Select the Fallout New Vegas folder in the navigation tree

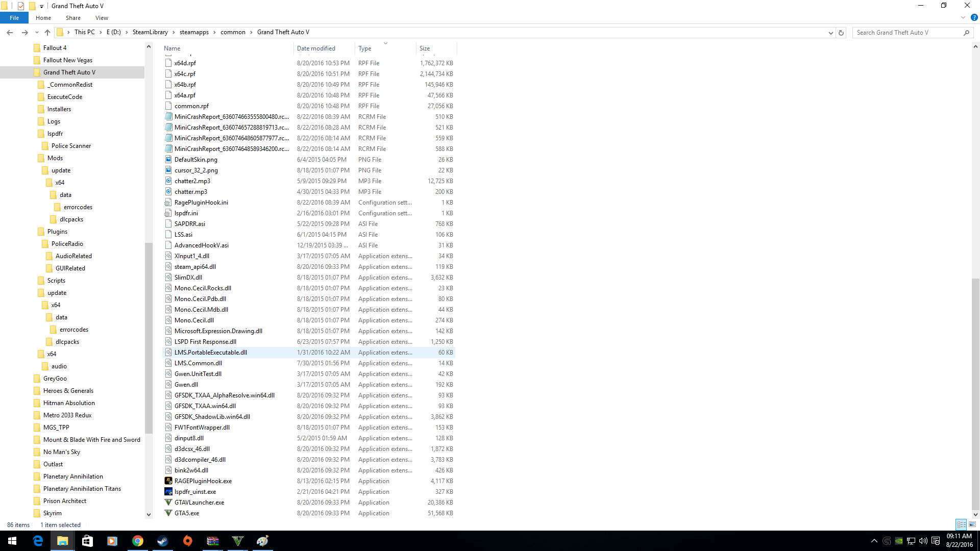[x=67, y=60]
